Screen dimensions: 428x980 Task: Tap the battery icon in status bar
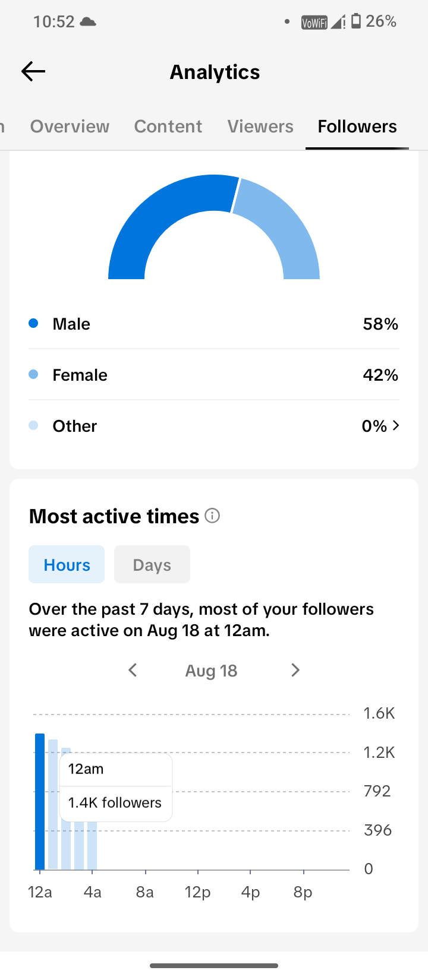(356, 21)
